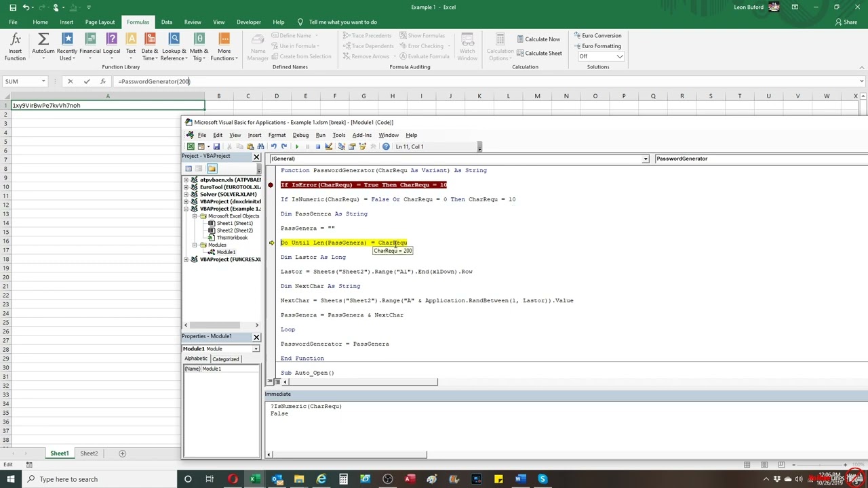
Task: Open Financial functions menu
Action: pos(90,46)
